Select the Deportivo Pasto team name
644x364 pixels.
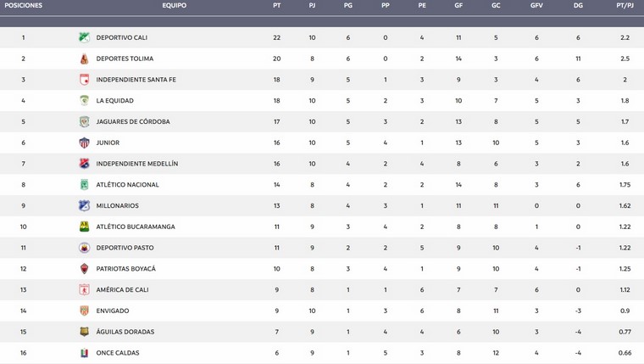pos(125,248)
